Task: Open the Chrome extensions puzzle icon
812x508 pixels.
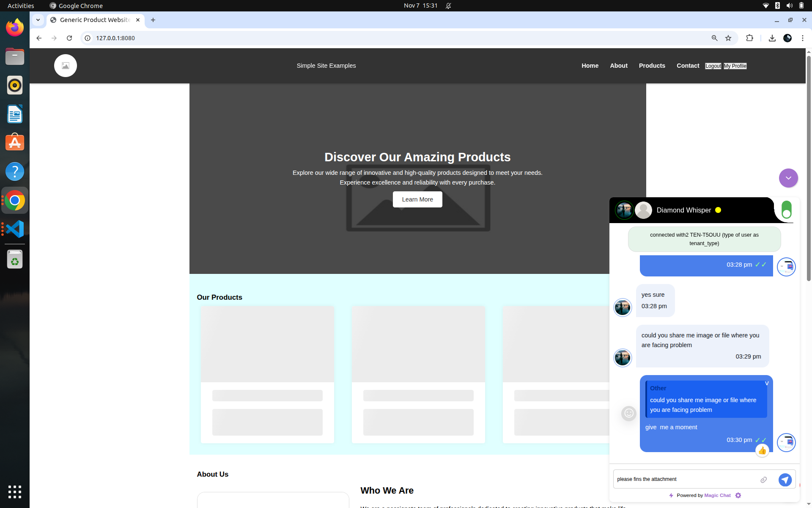Action: click(x=749, y=38)
